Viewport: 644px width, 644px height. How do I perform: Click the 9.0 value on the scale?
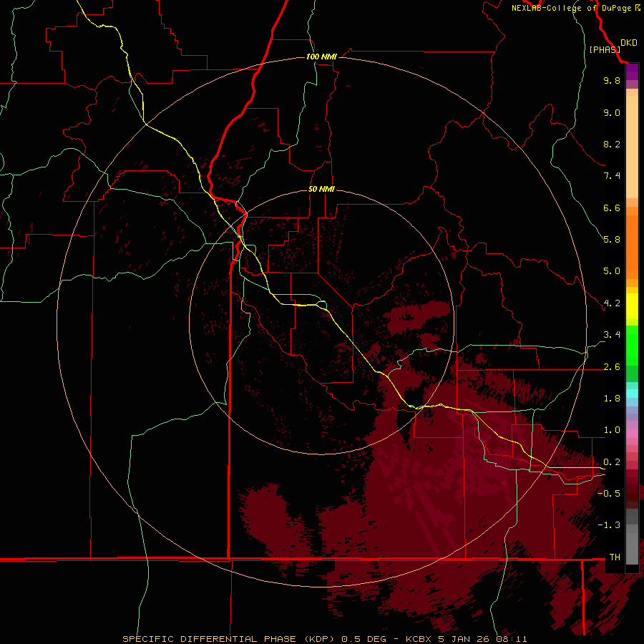click(612, 112)
